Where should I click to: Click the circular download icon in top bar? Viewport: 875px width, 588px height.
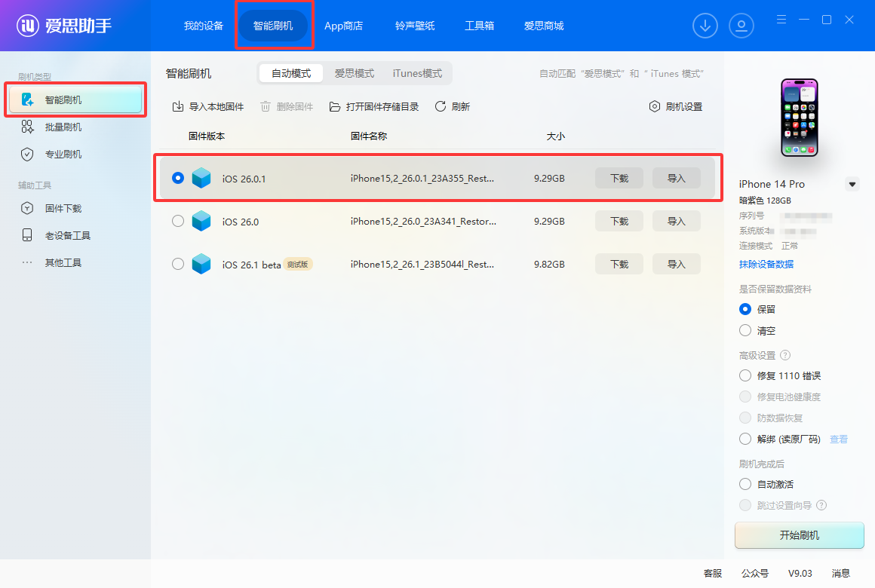tap(705, 25)
